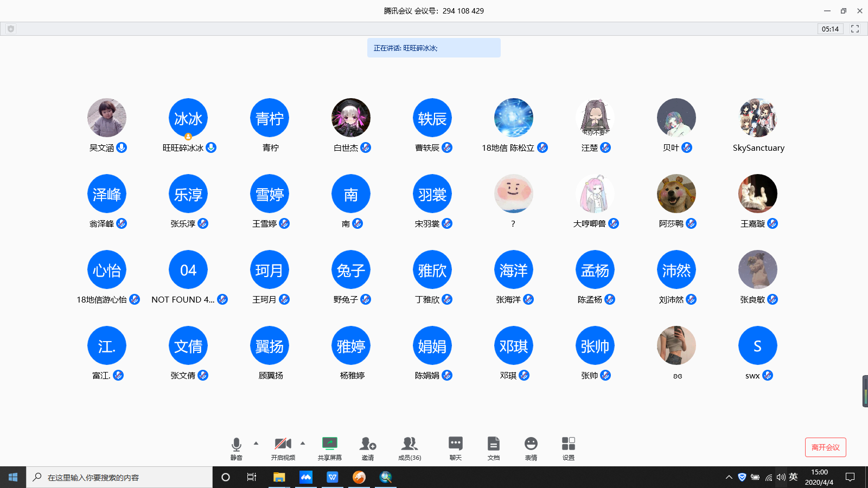This screenshot has width=868, height=488.
Task: Show hidden system tray icons
Action: 729,477
